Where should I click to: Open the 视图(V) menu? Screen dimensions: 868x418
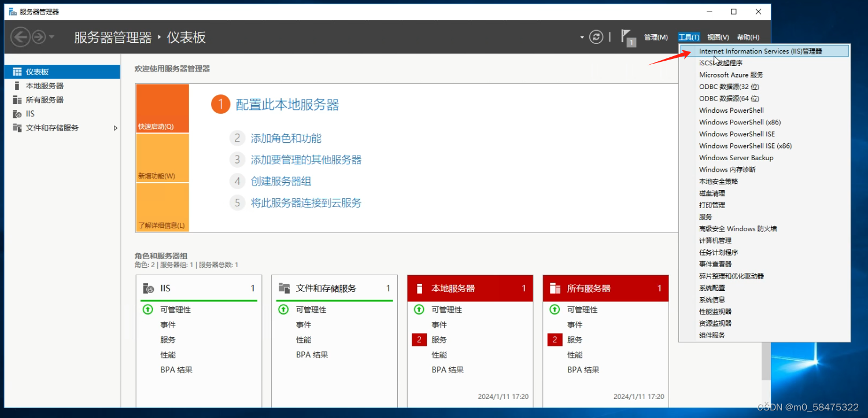718,36
